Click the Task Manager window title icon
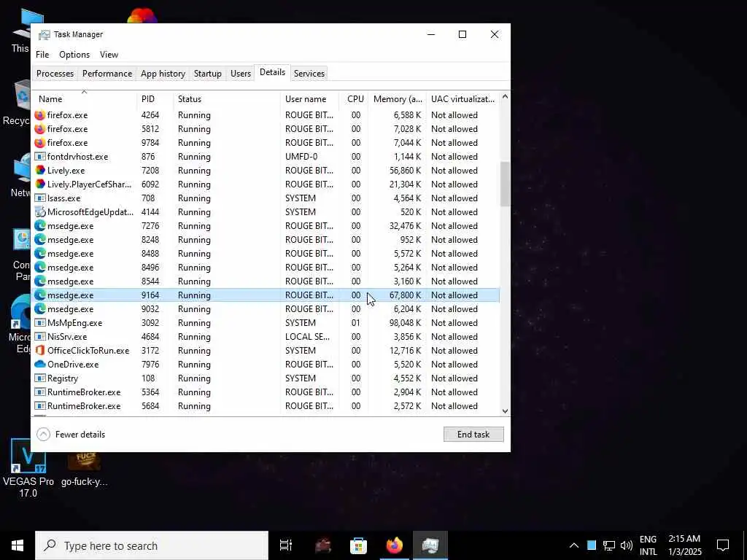 tap(44, 34)
